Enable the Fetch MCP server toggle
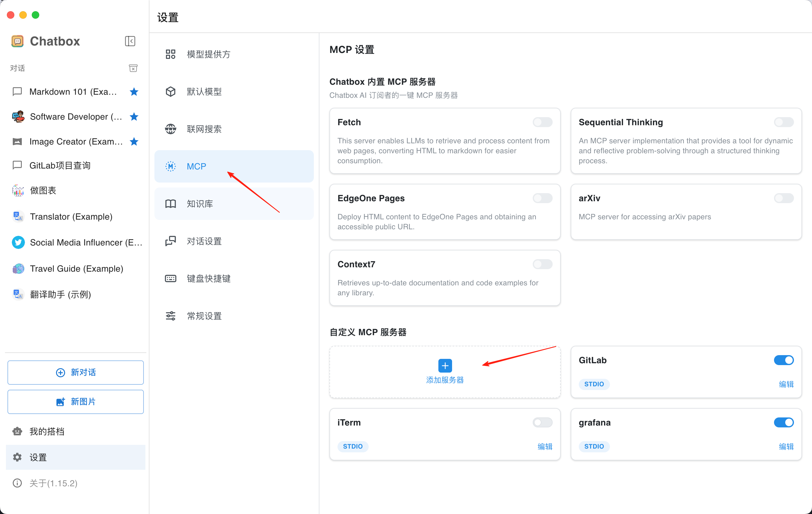Image resolution: width=812 pixels, height=514 pixels. (x=542, y=122)
